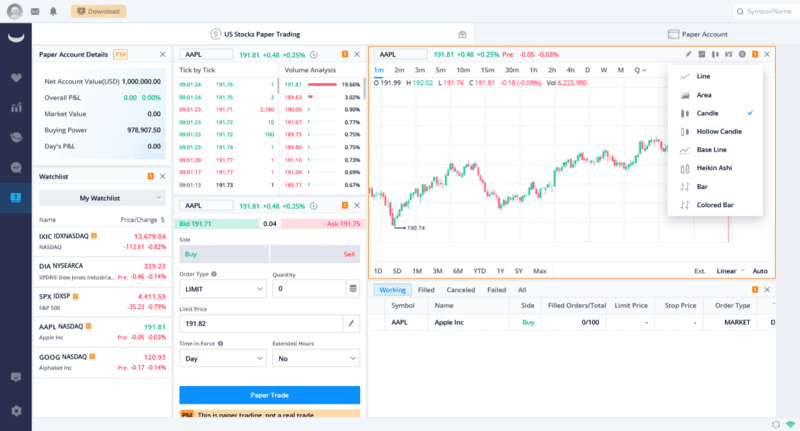Click the GOOG NASDAQ watchlist row
Image resolution: width=800 pixels, height=431 pixels.
click(102, 362)
